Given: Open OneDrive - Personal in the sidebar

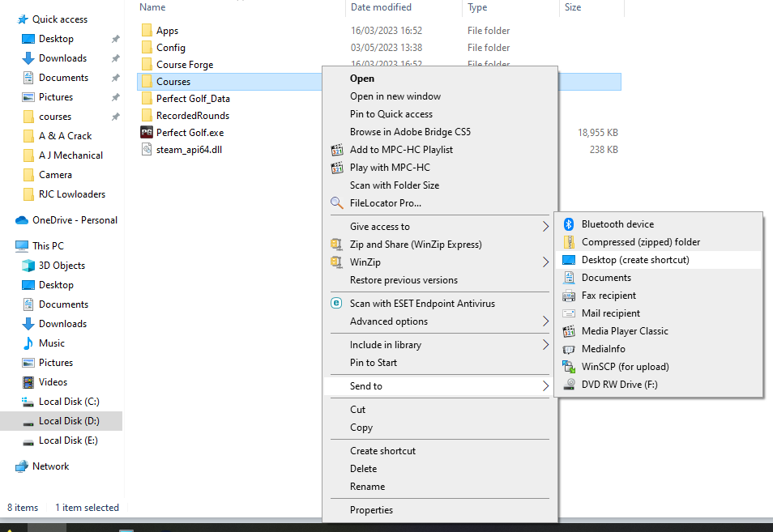Looking at the screenshot, I should tap(75, 220).
